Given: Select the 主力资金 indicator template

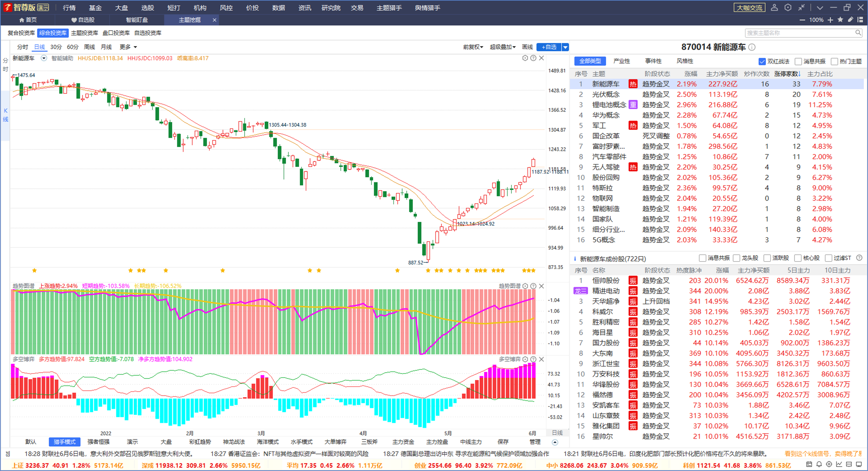Looking at the screenshot, I should pos(403,442).
